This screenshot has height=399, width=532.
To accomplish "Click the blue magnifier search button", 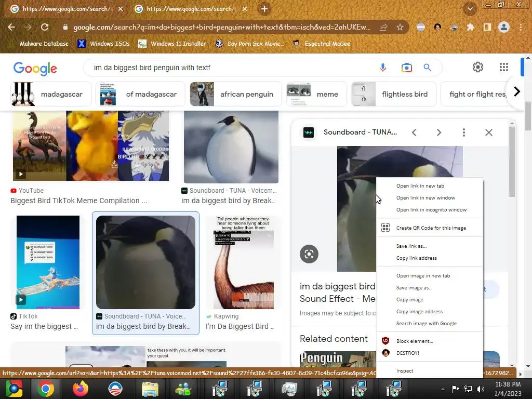I will [427, 68].
